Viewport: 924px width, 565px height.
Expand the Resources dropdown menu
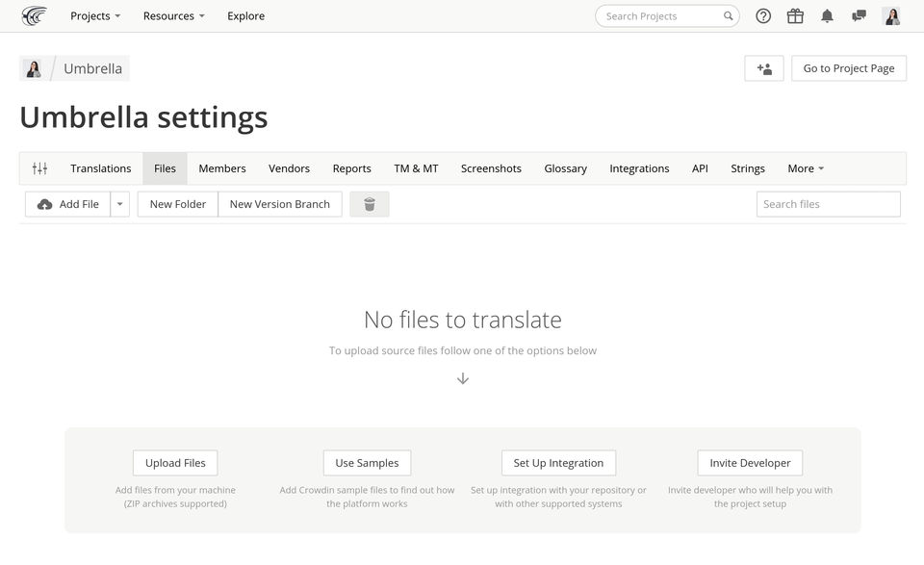coord(173,16)
